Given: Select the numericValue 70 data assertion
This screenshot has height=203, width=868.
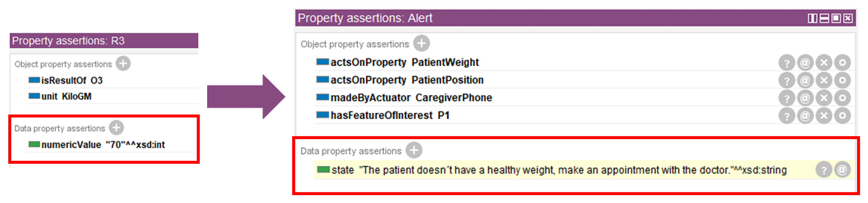Looking at the screenshot, I should (103, 145).
